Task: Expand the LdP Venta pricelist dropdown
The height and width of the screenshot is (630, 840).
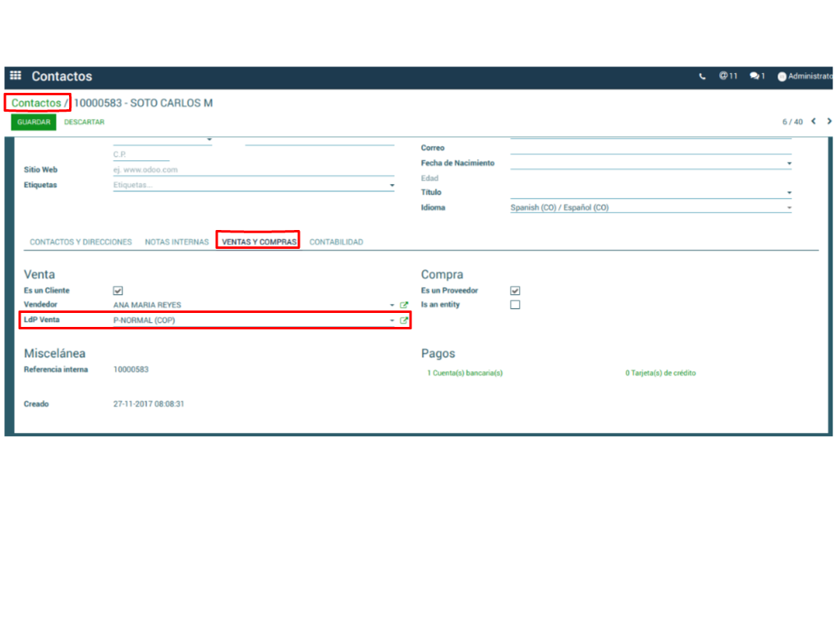Action: click(x=392, y=321)
